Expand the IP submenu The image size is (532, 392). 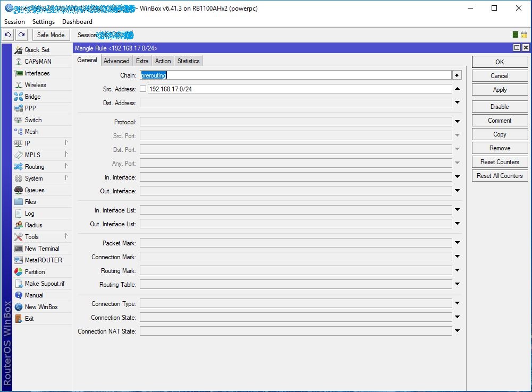tap(66, 143)
